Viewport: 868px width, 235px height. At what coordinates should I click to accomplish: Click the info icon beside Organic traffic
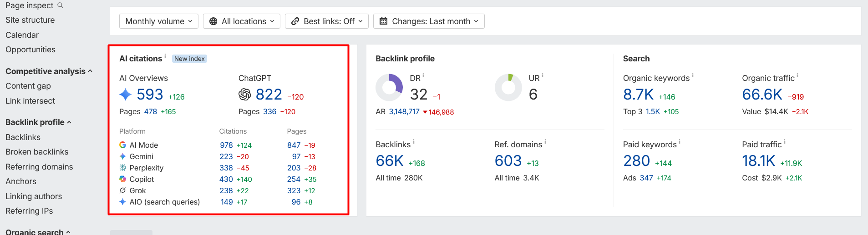[x=797, y=75]
